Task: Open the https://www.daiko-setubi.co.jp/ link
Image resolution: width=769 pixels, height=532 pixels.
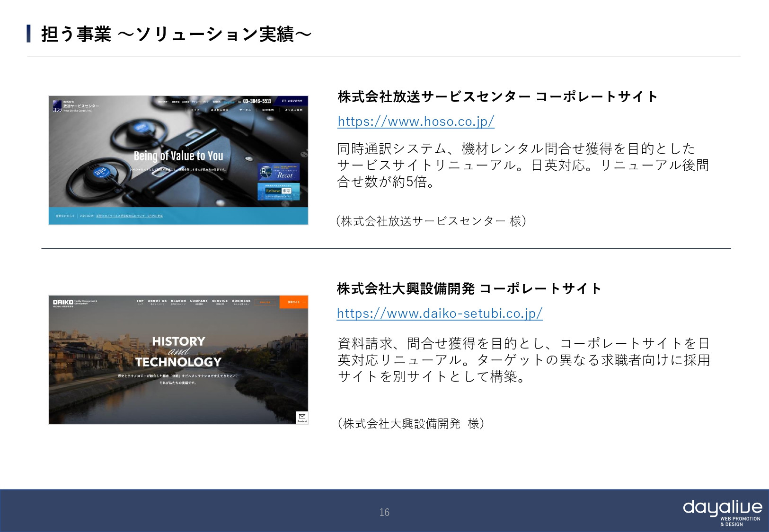Action: pyautogui.click(x=439, y=313)
